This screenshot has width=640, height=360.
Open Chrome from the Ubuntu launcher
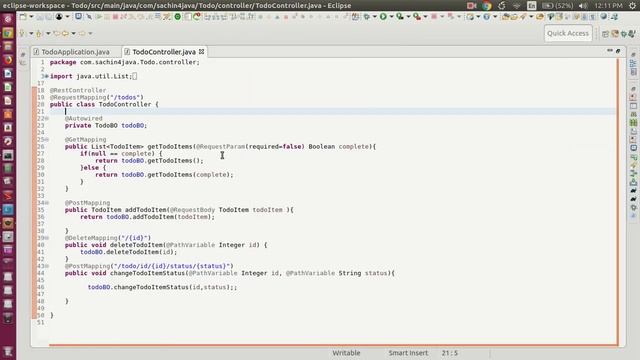tap(8, 33)
